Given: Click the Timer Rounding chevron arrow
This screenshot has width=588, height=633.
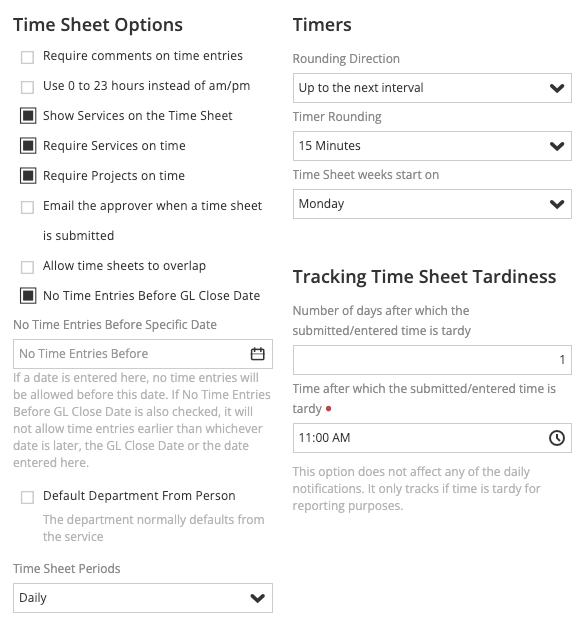Looking at the screenshot, I should (557, 146).
